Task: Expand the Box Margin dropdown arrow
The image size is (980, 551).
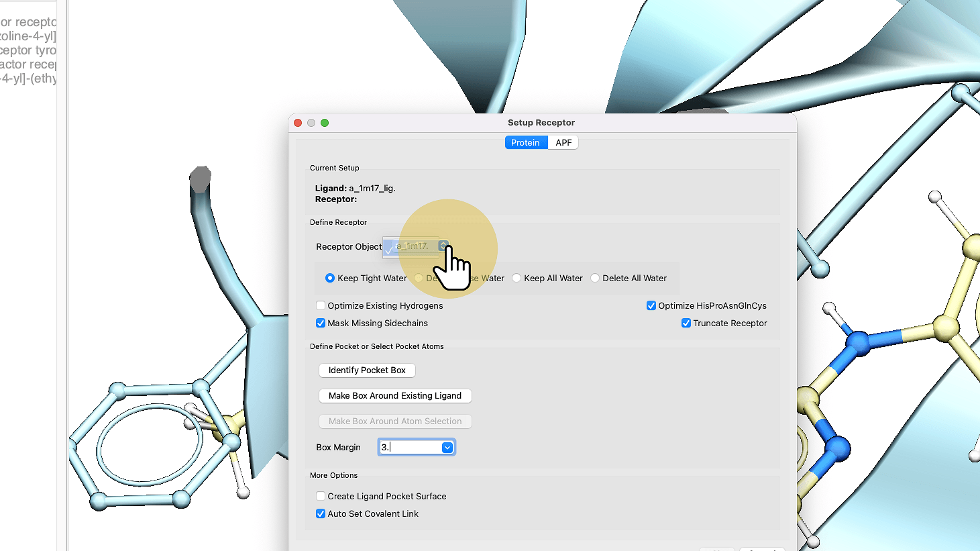Action: pyautogui.click(x=447, y=448)
